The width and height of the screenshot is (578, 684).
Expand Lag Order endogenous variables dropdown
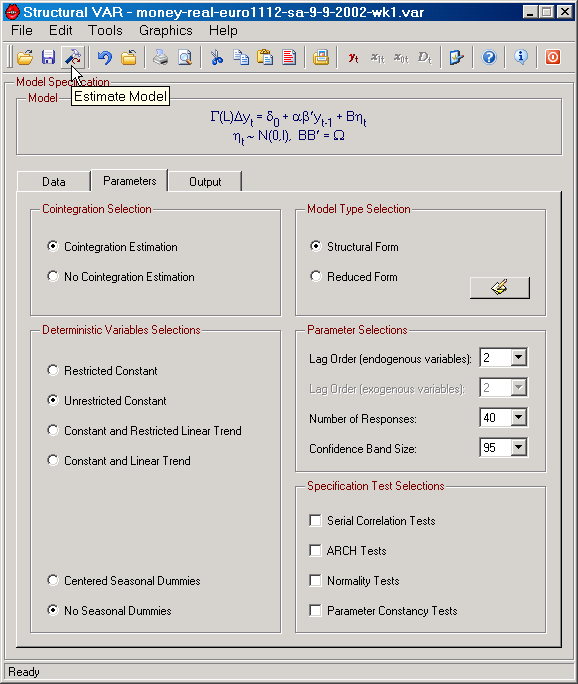click(x=518, y=358)
